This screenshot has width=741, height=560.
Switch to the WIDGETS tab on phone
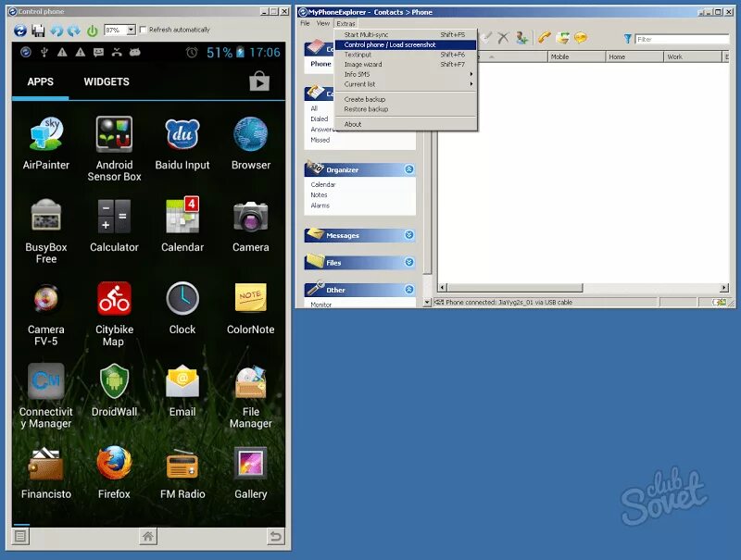[x=107, y=81]
